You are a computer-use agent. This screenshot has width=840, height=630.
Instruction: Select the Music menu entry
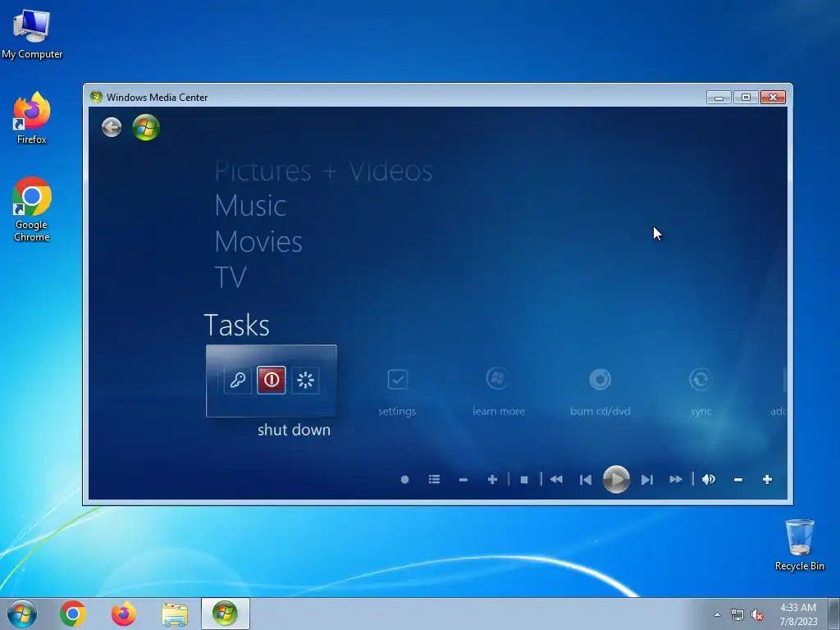[x=250, y=206]
